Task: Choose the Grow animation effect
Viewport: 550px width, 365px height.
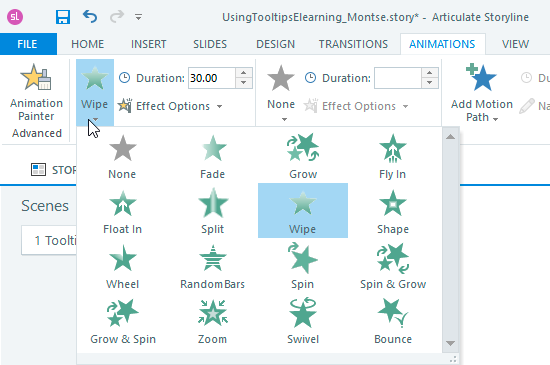Action: click(303, 156)
